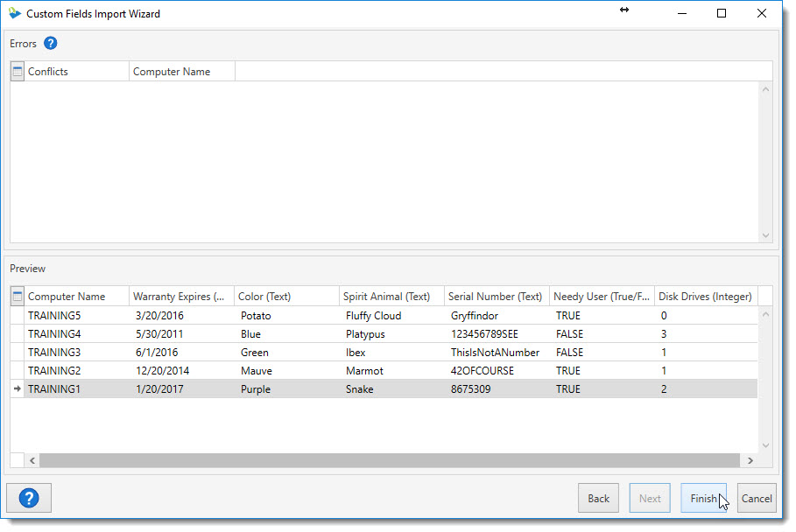Sort Preview by Spirit Animal (Text) header
Viewport: 796px width, 532px height.
(391, 296)
